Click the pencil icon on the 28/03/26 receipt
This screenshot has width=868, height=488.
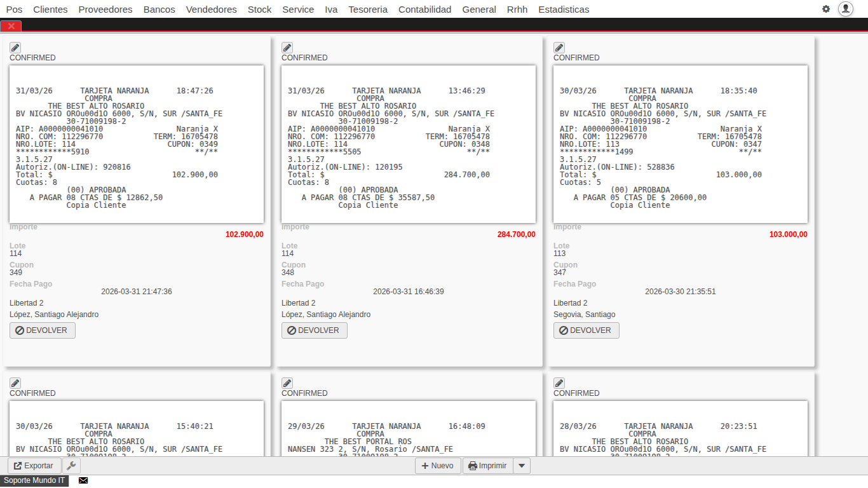(x=559, y=383)
